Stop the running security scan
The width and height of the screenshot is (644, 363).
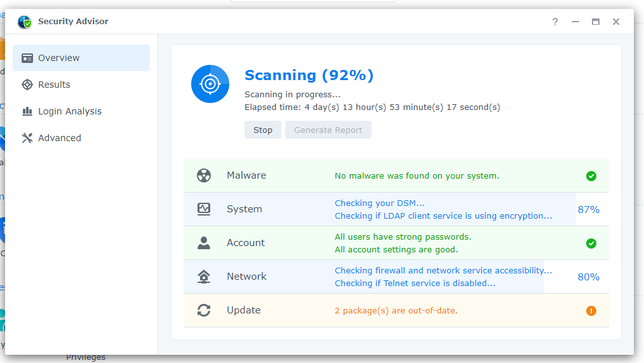262,130
